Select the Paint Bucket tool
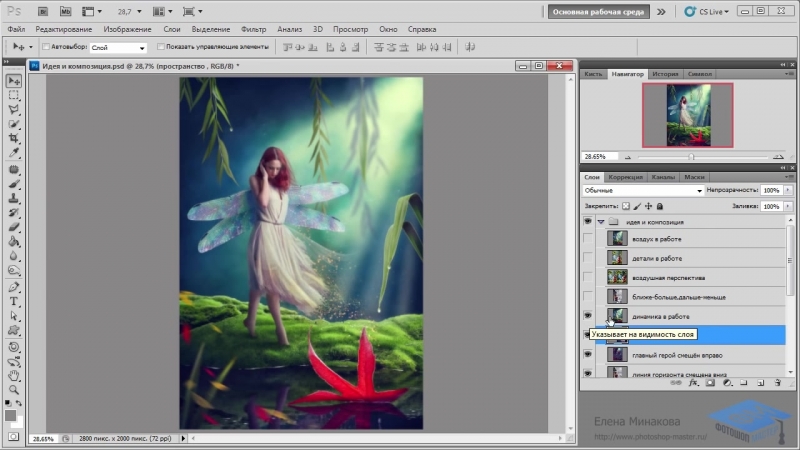Image resolution: width=800 pixels, height=450 pixels. pos(14,241)
